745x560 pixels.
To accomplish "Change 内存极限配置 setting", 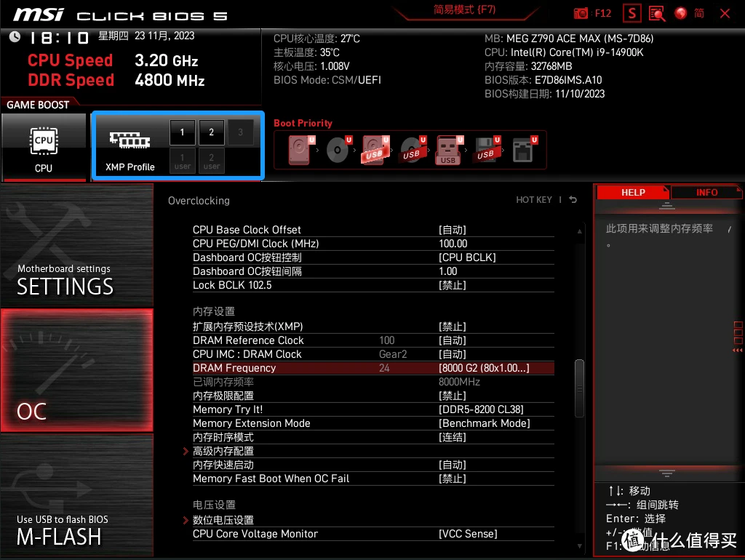I will 373,396.
